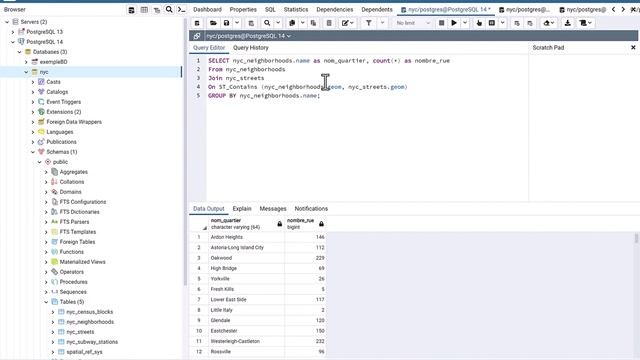640x360 pixels.
Task: Click the row 3 number in results grid
Action: (x=199, y=258)
